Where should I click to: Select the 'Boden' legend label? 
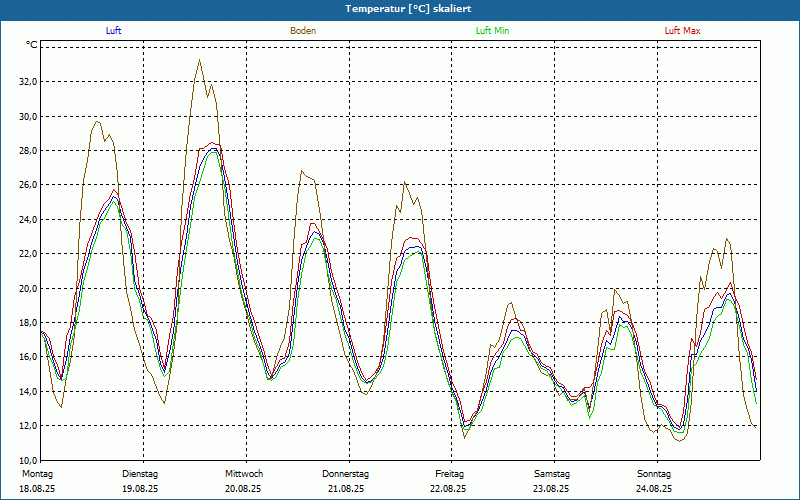click(x=303, y=31)
